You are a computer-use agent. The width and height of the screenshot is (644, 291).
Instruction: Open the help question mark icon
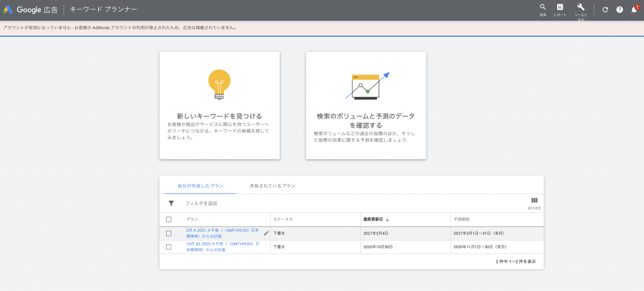[619, 9]
